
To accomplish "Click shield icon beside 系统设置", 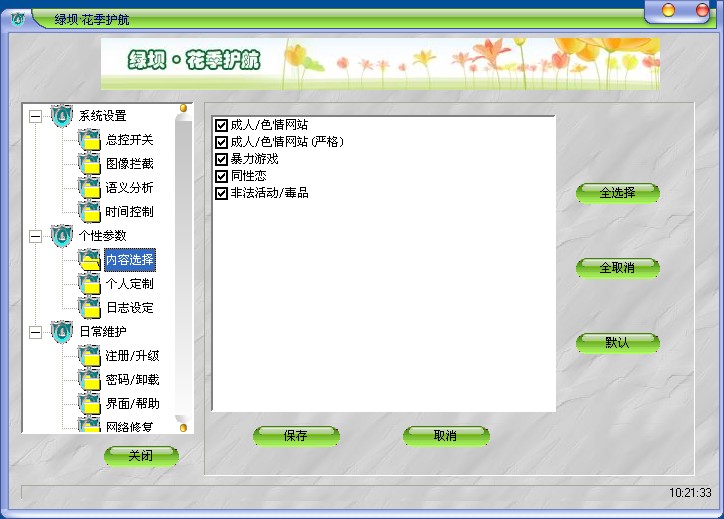I will click(x=62, y=116).
